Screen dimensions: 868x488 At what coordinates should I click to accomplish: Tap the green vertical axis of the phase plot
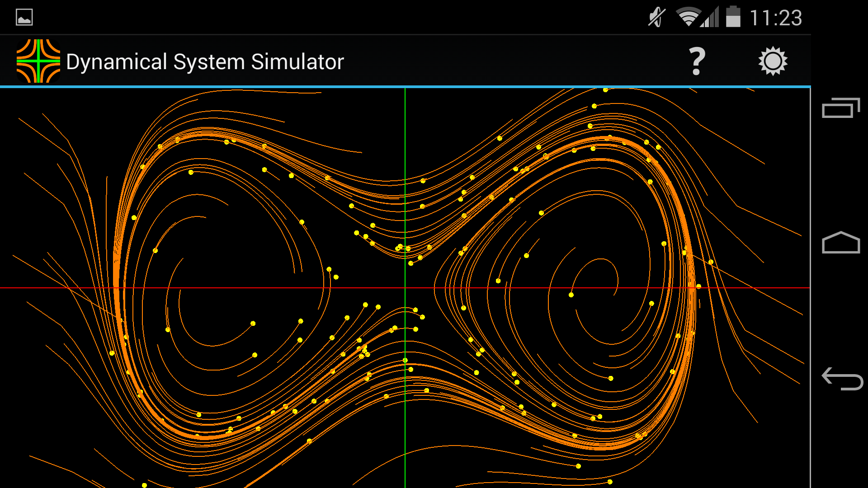click(x=406, y=181)
